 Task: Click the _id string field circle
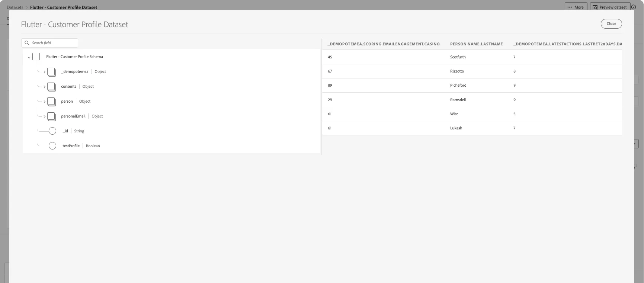point(52,131)
